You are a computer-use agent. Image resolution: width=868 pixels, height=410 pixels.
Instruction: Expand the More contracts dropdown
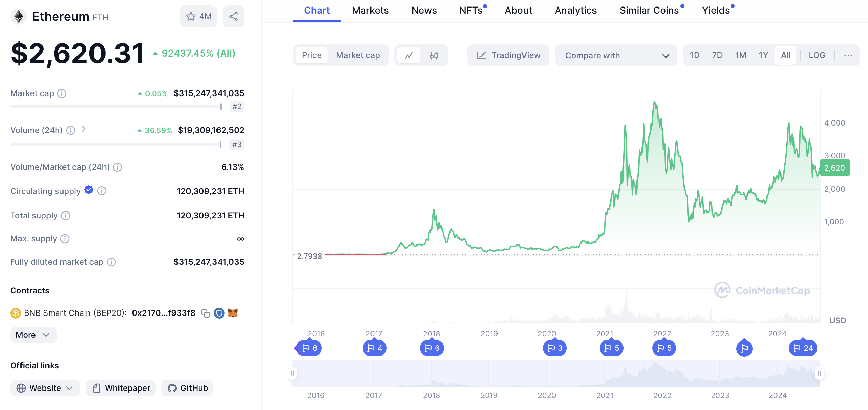coord(33,335)
